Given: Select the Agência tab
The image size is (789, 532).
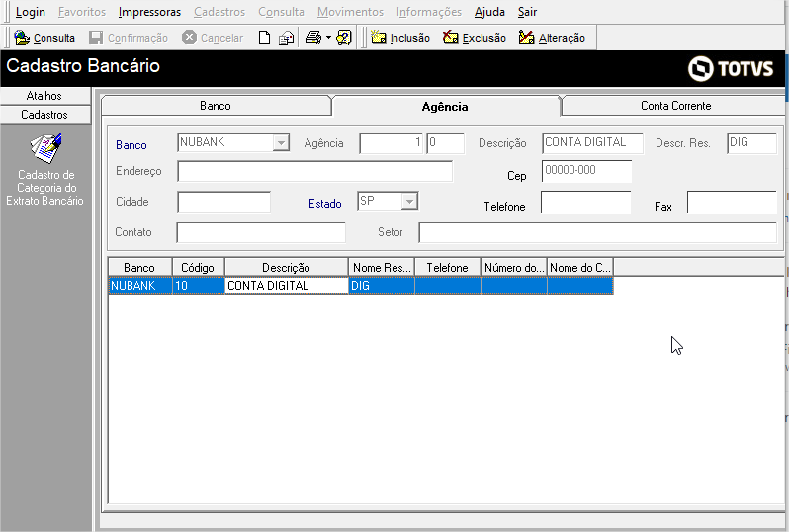Looking at the screenshot, I should (445, 106).
